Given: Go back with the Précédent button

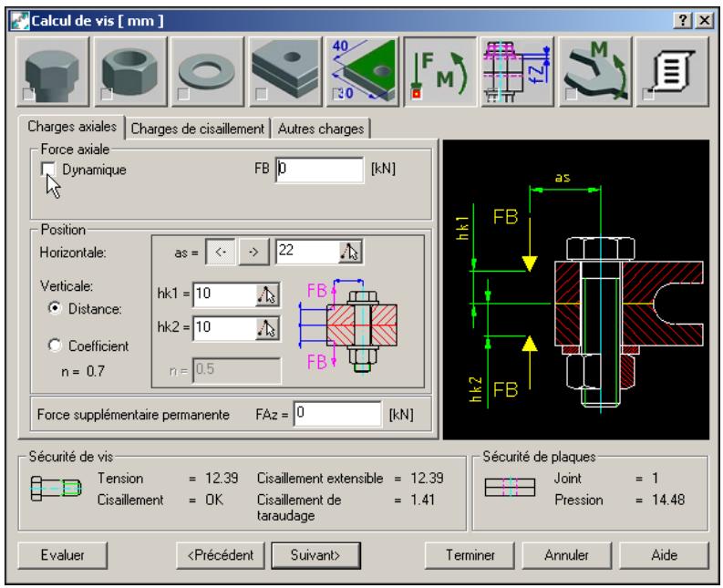Looking at the screenshot, I should (221, 555).
